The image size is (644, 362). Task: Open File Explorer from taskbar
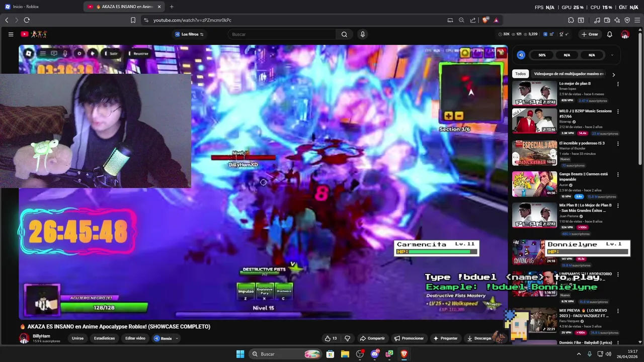345,354
